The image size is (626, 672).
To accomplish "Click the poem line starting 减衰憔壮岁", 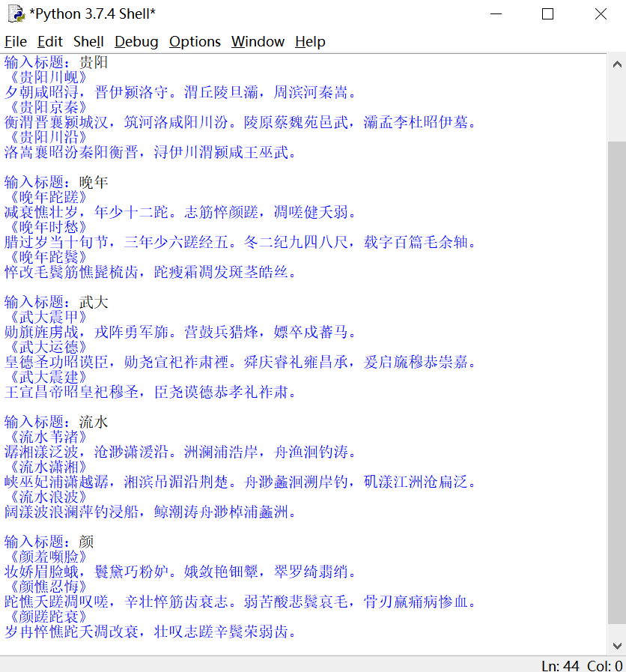I will pyautogui.click(x=180, y=213).
